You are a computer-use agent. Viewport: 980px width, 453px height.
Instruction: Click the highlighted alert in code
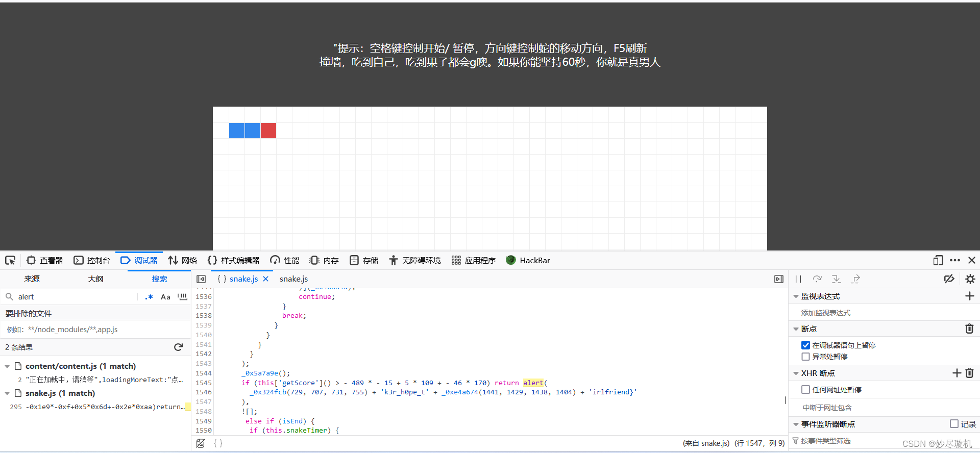(x=533, y=383)
